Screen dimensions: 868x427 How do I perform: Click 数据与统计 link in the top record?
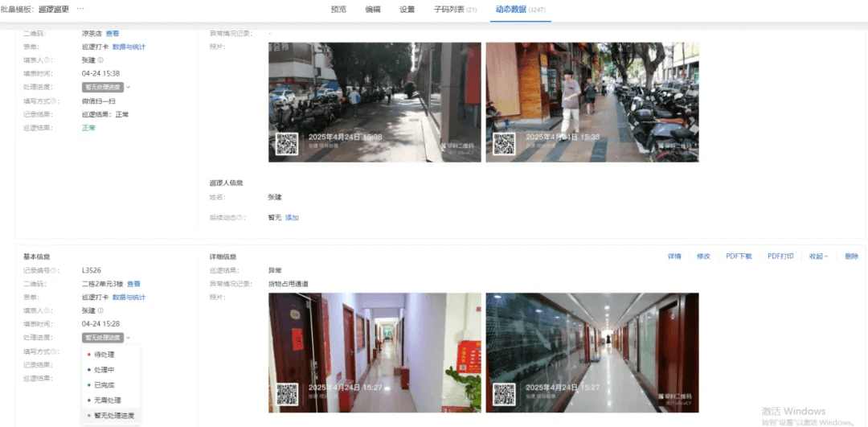tap(129, 47)
